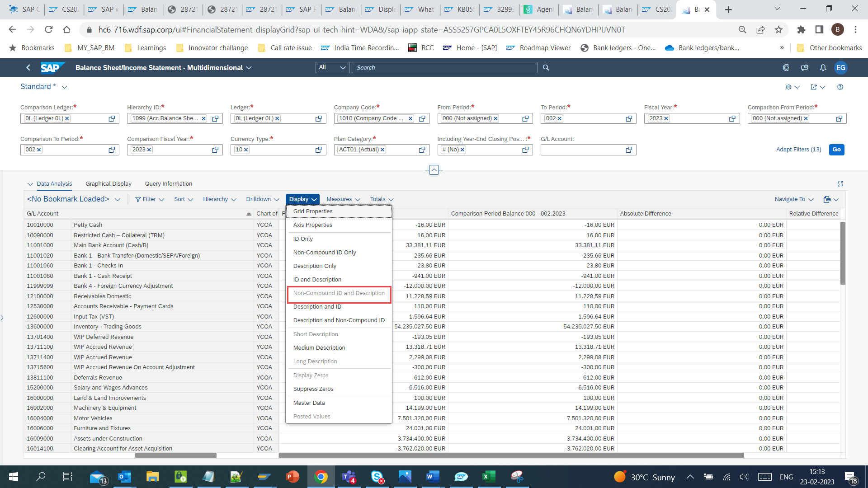Select Master Data menu entry
Viewport: 868px width, 488px height.
click(x=339, y=403)
